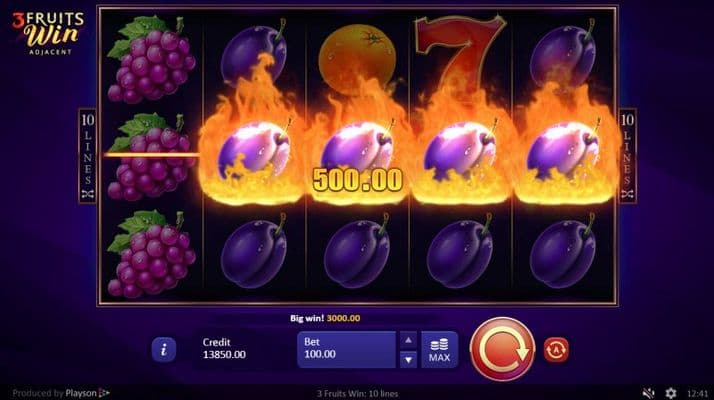The width and height of the screenshot is (714, 400).
Task: Toggle the muted sound icon
Action: 648,393
